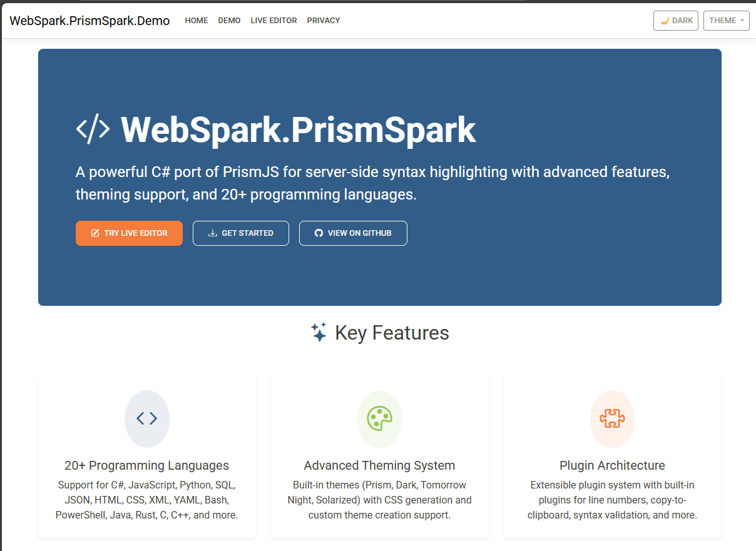This screenshot has height=551, width=756.
Task: Enable dark theme via the Dark control
Action: tap(675, 20)
